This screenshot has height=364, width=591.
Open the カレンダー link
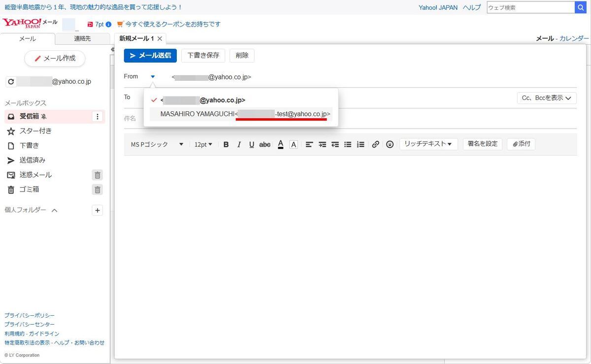click(x=574, y=38)
